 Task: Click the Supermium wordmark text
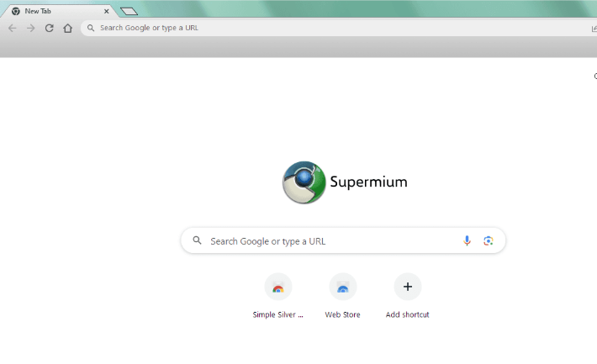[x=368, y=182]
